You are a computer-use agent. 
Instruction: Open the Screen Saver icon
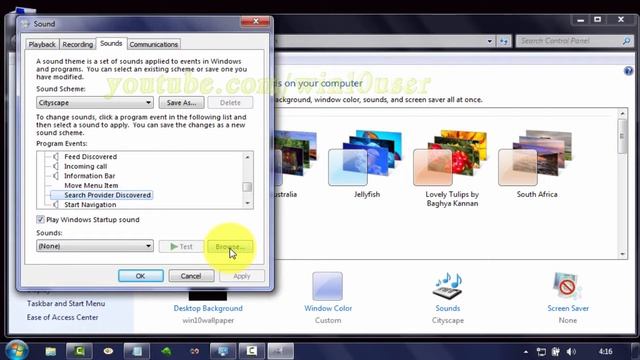pyautogui.click(x=567, y=286)
